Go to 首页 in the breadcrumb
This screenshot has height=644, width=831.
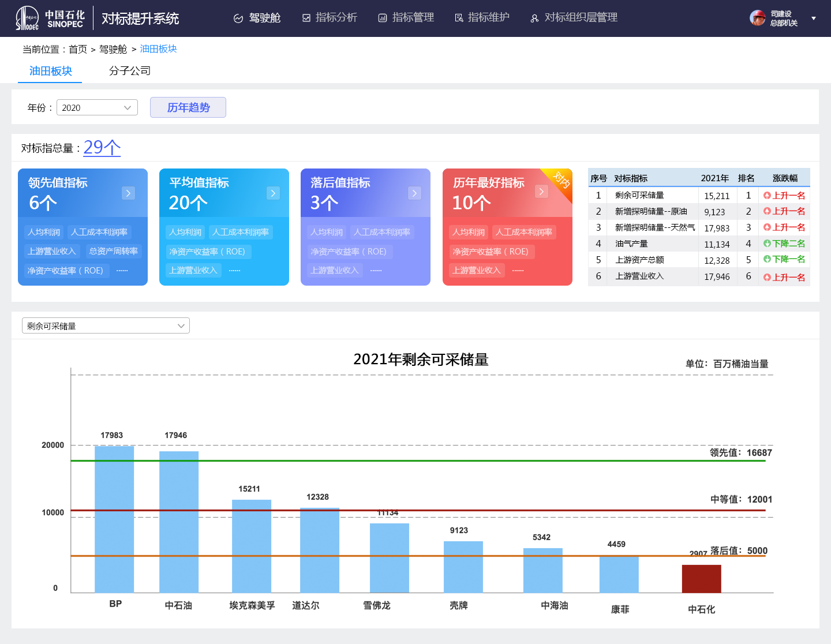click(x=78, y=49)
